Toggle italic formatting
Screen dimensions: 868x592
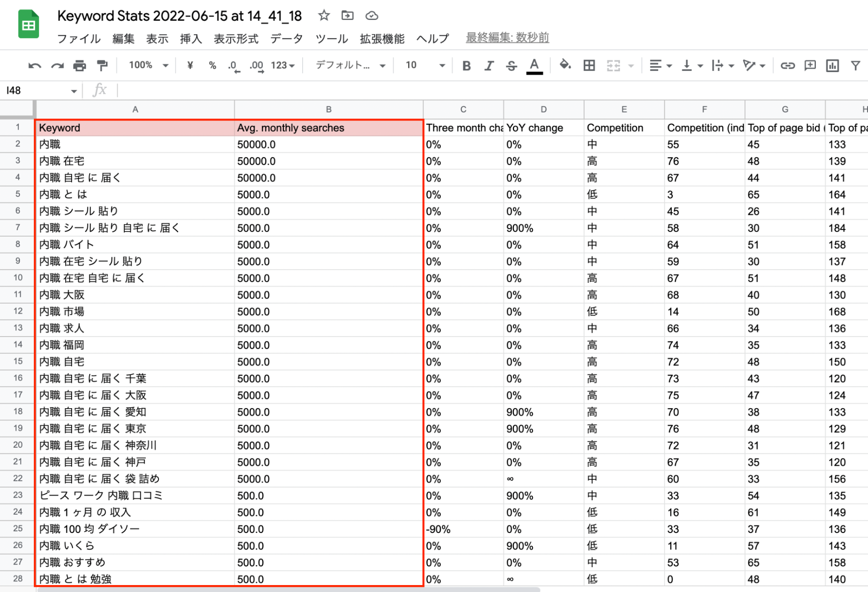coord(489,66)
